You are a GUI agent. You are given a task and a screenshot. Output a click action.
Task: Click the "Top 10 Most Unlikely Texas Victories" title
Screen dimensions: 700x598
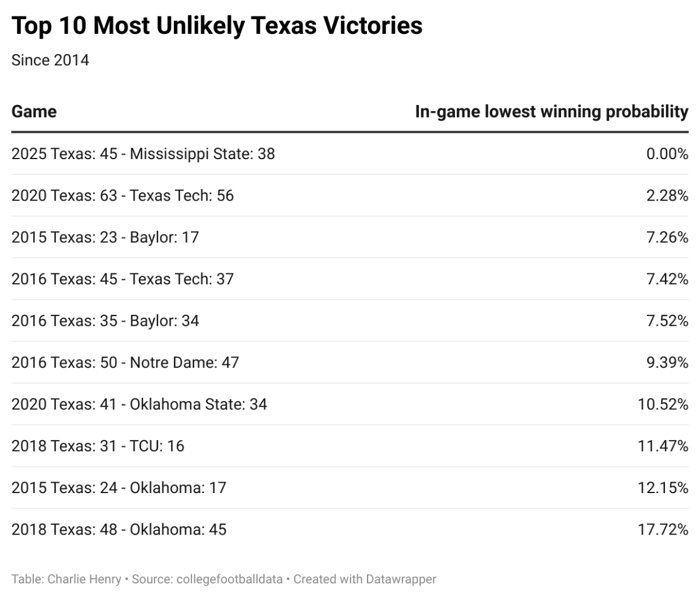coord(217,26)
